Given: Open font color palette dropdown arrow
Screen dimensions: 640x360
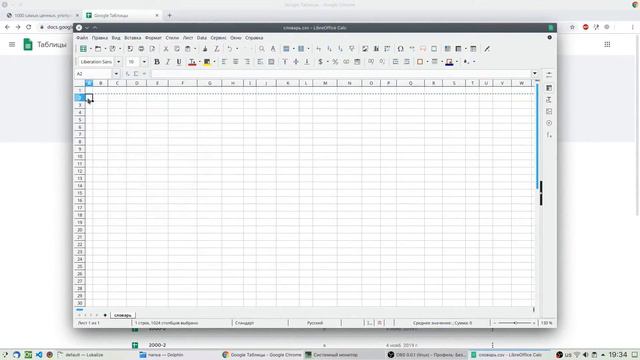Looking at the screenshot, I should [x=199, y=62].
